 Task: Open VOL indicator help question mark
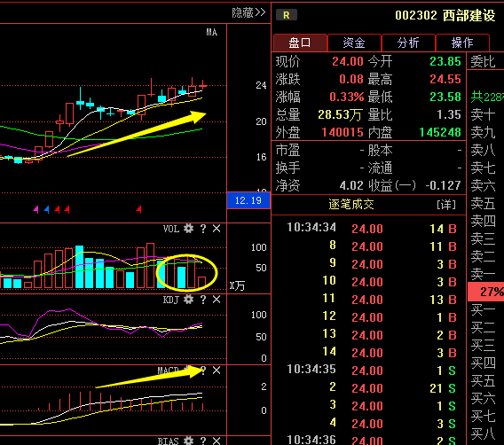(203, 229)
